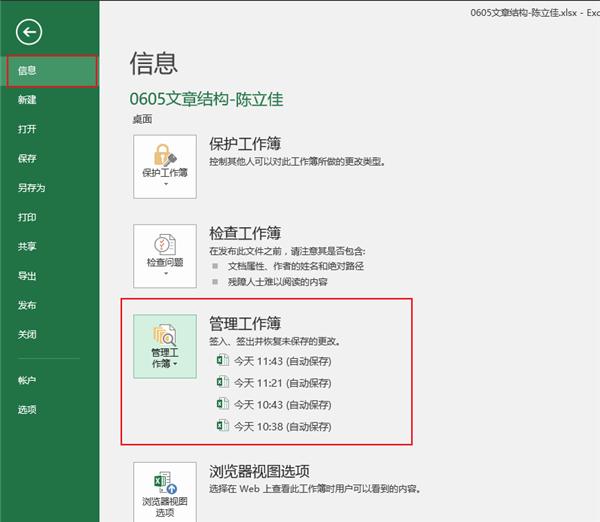Go to the 打印 page

27,217
